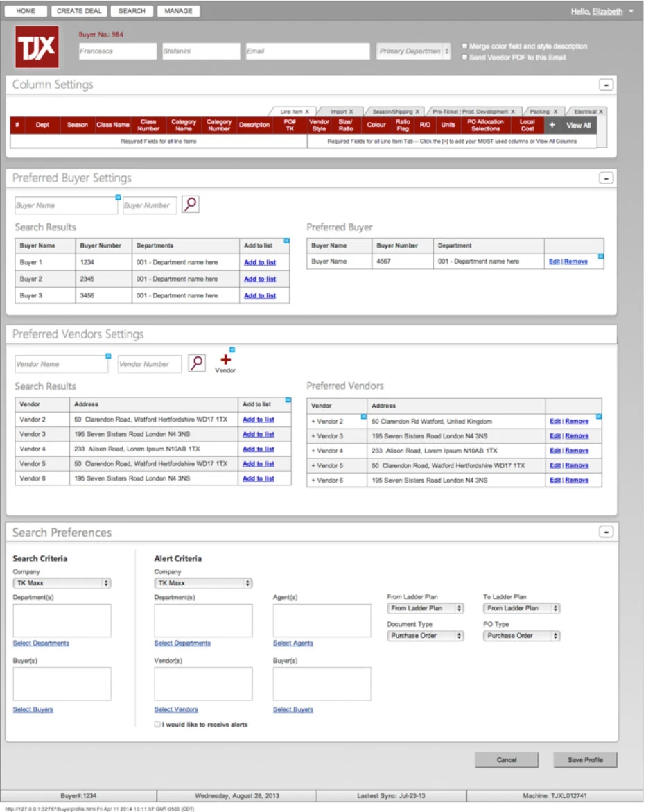Close the Electrical tab with its X
Viewport: 646px width, 812px height.
click(x=601, y=112)
